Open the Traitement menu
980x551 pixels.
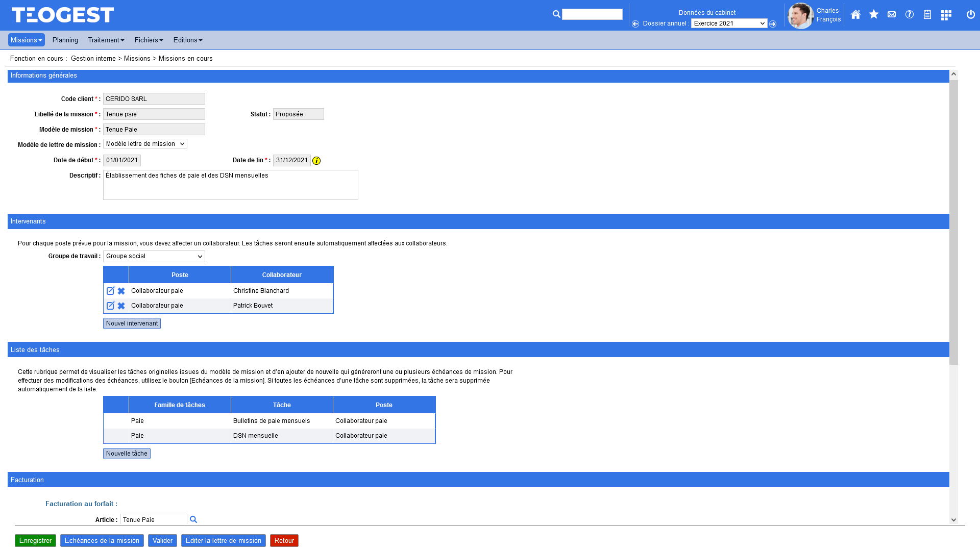point(106,40)
